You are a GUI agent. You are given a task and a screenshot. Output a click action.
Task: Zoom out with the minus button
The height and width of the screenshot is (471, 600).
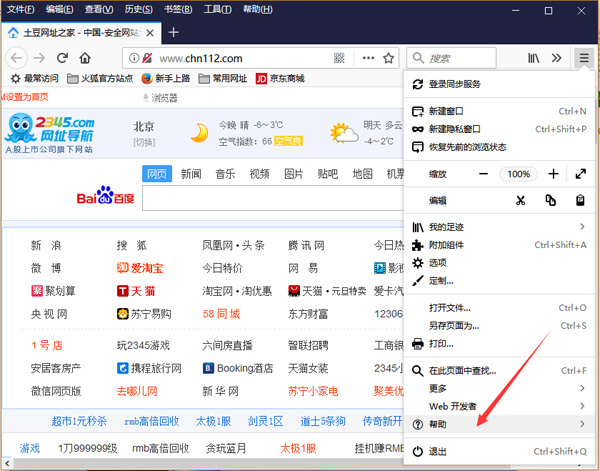click(483, 174)
